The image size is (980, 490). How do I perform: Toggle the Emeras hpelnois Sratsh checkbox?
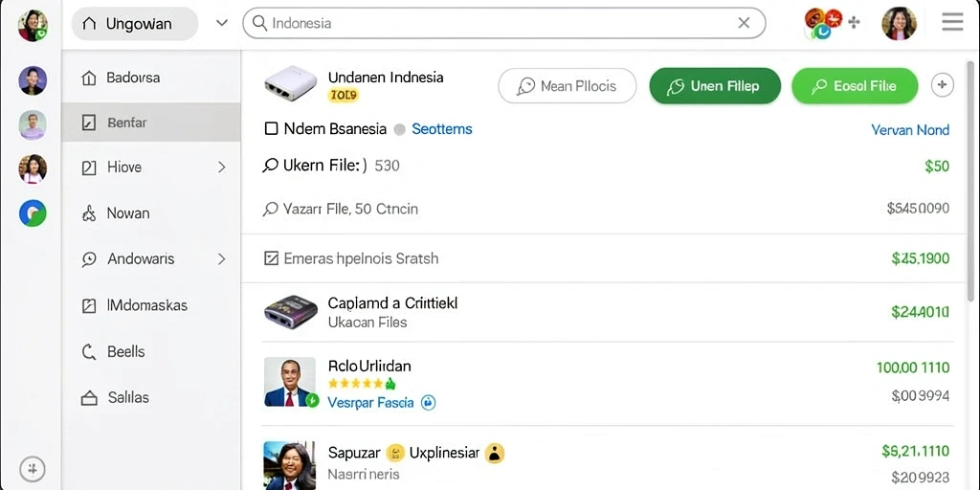(x=271, y=258)
